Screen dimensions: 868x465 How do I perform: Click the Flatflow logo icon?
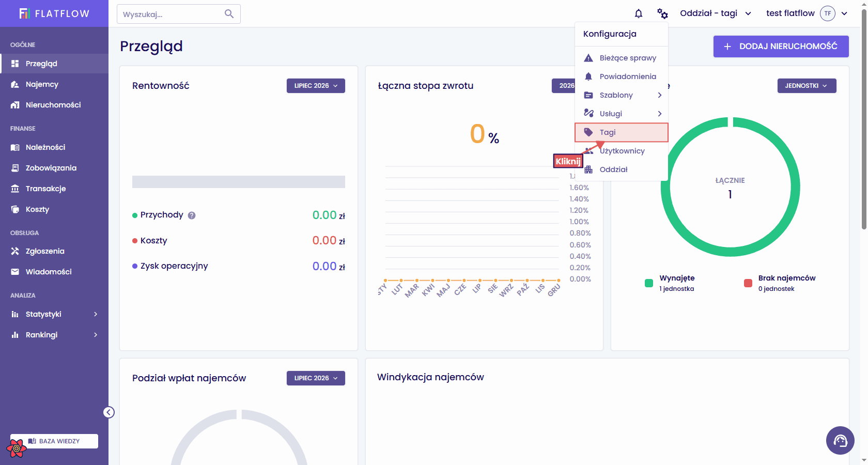coord(24,13)
